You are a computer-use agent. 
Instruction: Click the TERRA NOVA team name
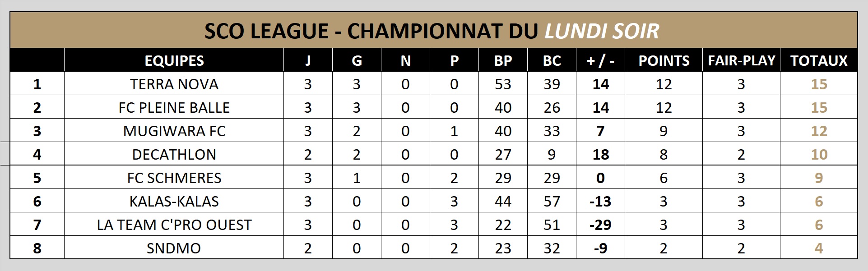pos(174,84)
